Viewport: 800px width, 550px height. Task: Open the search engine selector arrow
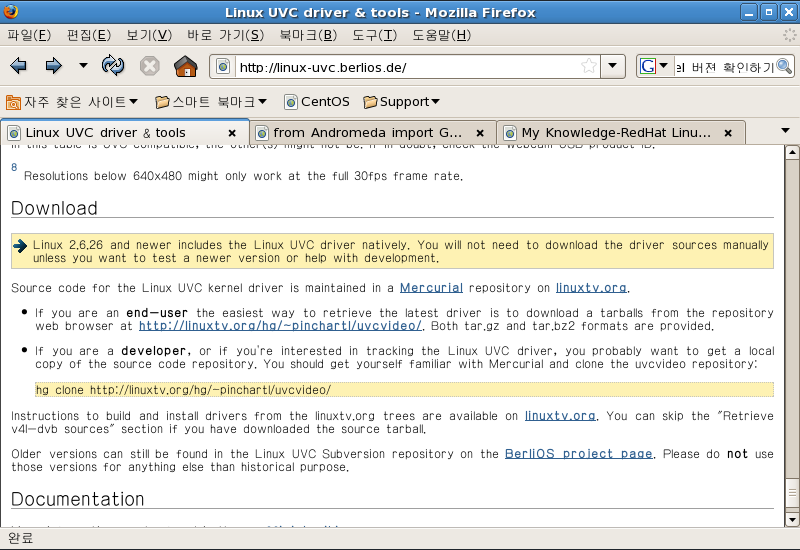(x=664, y=65)
